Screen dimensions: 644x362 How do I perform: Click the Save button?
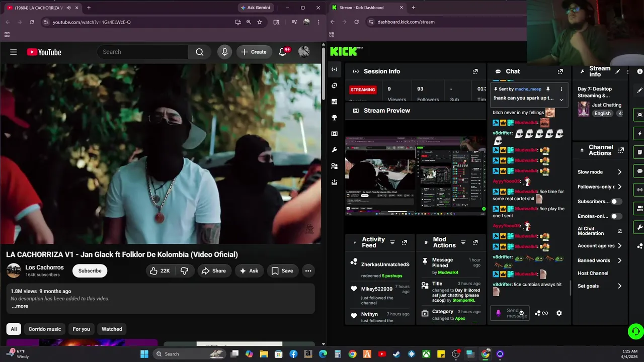click(282, 270)
